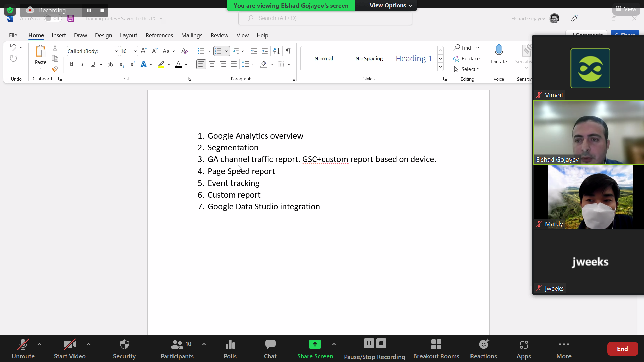644x362 pixels.
Task: Apply No Spacing style
Action: tap(369, 59)
